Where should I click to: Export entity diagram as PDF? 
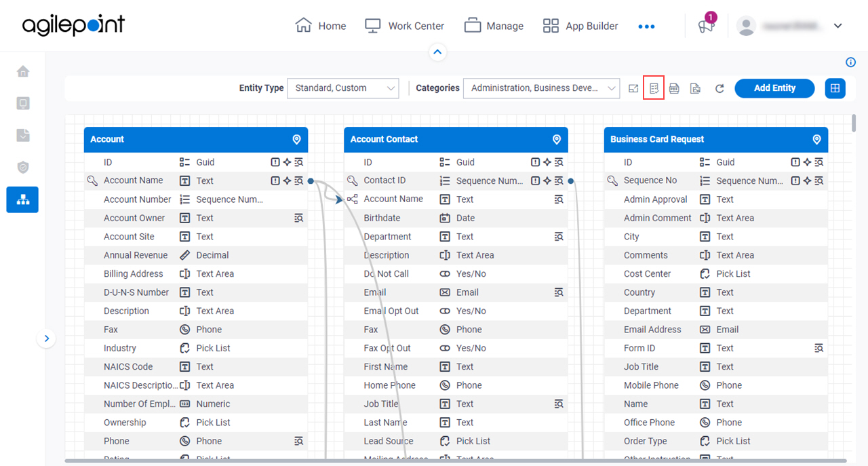(674, 88)
